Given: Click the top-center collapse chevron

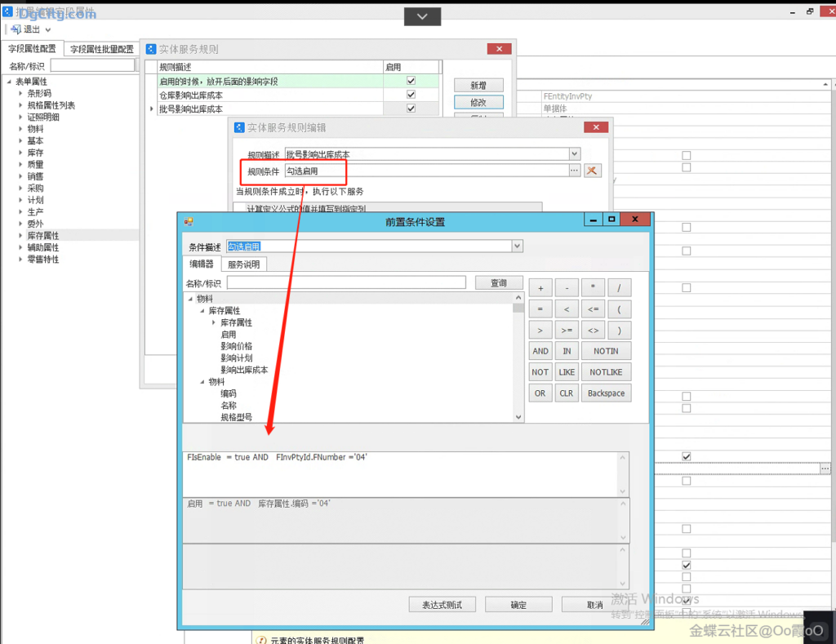Looking at the screenshot, I should tap(422, 16).
